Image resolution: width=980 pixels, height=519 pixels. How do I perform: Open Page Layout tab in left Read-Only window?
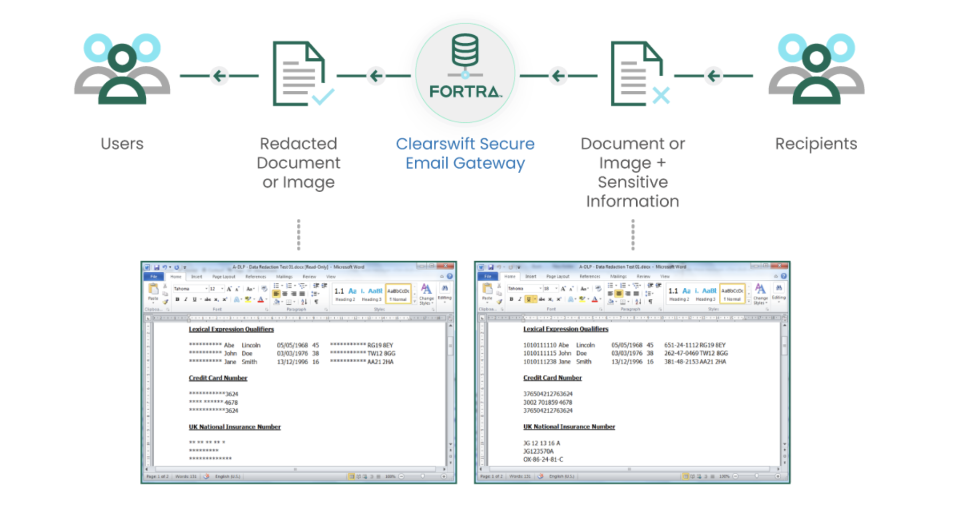224,277
